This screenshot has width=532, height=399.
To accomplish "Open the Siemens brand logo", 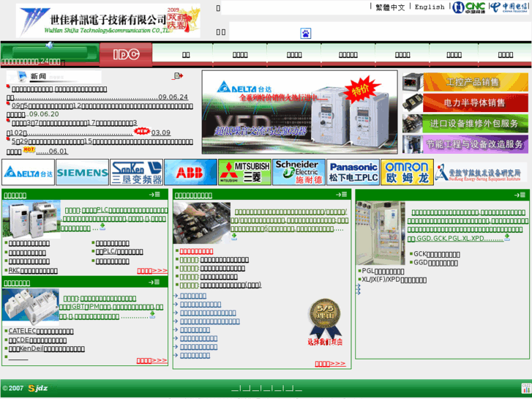I will (x=83, y=173).
